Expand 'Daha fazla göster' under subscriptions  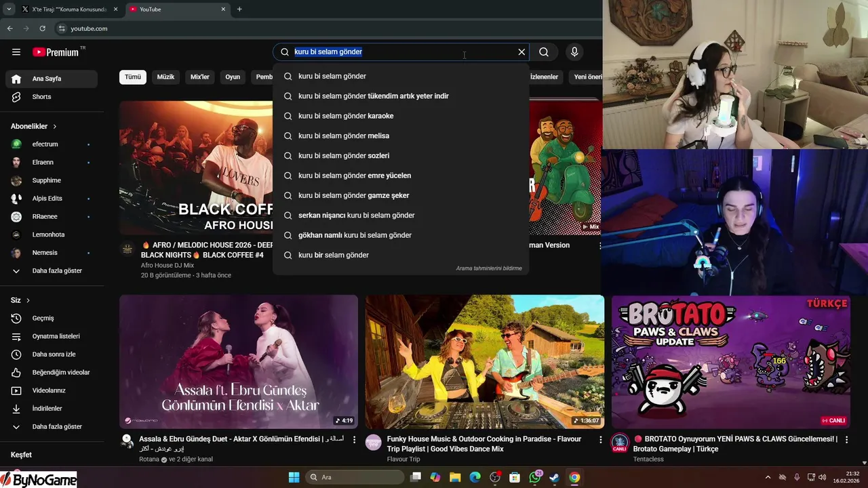52,271
